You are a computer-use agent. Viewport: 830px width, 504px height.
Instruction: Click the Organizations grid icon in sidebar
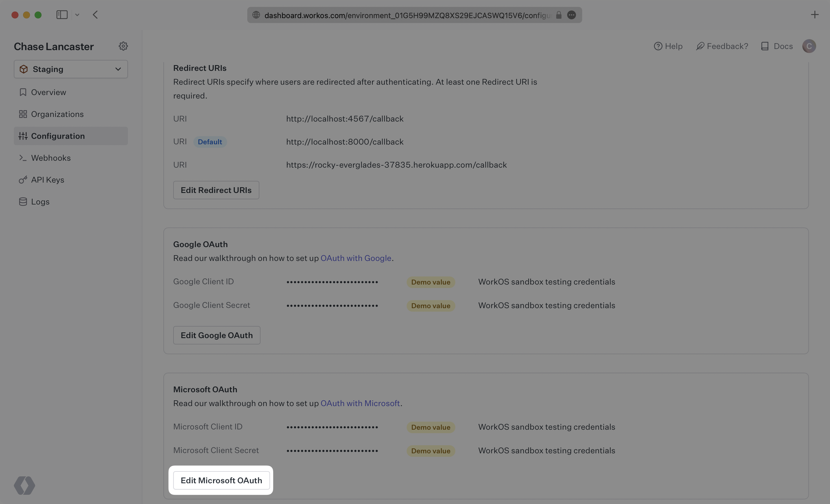(x=23, y=114)
